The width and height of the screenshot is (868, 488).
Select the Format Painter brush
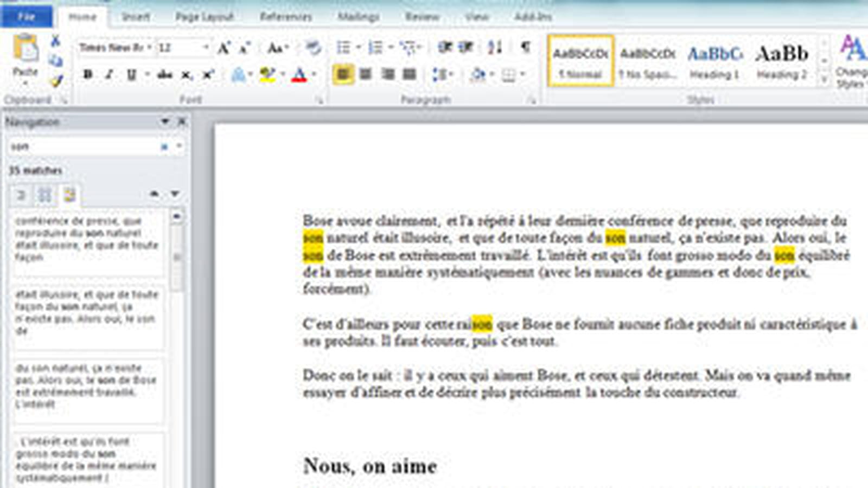point(56,81)
